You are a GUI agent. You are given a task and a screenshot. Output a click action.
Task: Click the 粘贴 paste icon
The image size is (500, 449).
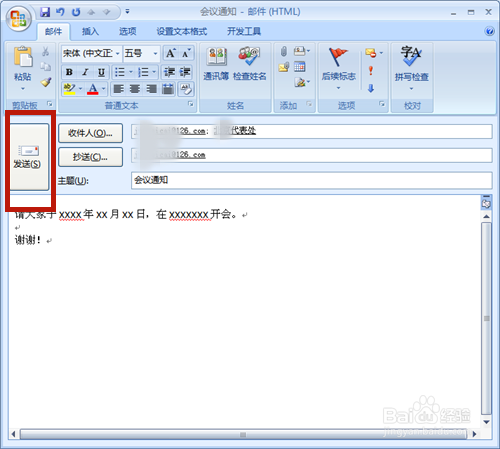coord(23,57)
